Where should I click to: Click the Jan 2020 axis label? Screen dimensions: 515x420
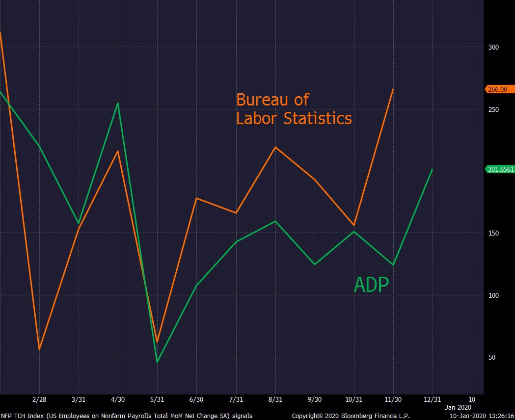pyautogui.click(x=458, y=407)
